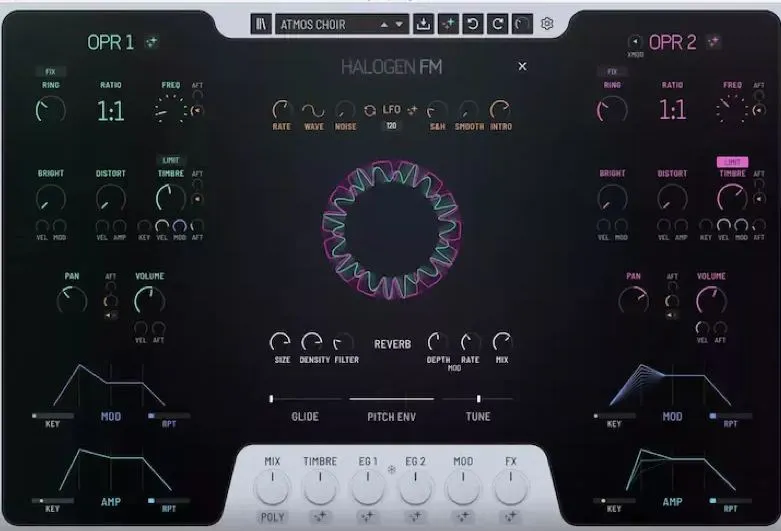The width and height of the screenshot is (781, 531).
Task: Click the OPR 2 FREQ dial
Action: click(x=732, y=110)
